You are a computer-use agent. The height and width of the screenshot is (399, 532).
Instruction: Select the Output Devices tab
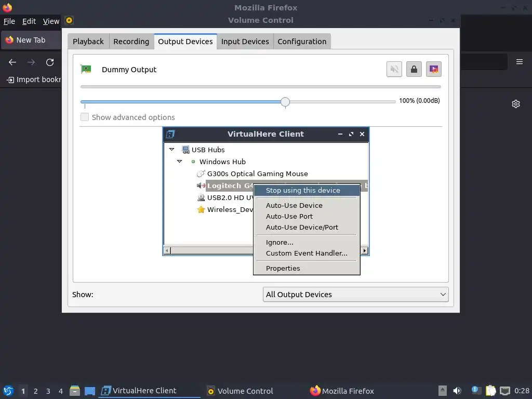click(185, 42)
